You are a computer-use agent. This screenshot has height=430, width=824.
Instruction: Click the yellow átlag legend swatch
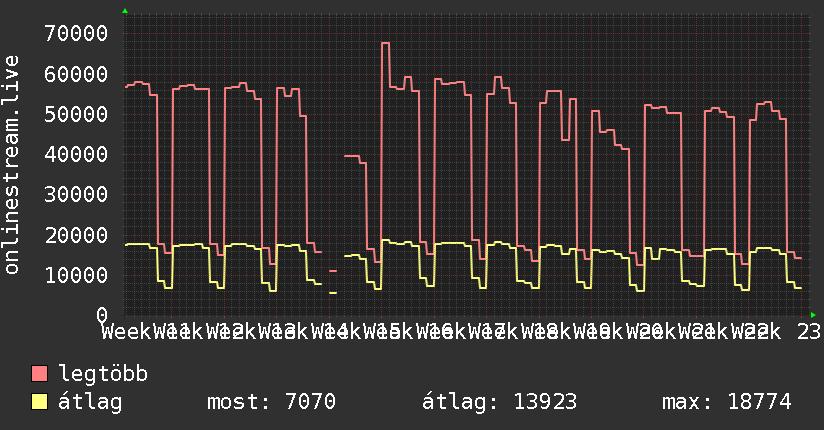point(39,402)
